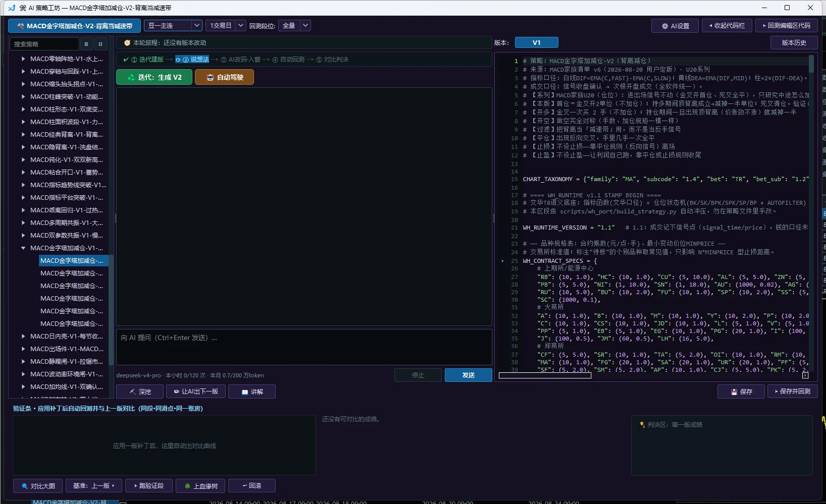Open the 回测段位 全量 dropdown

tap(294, 26)
